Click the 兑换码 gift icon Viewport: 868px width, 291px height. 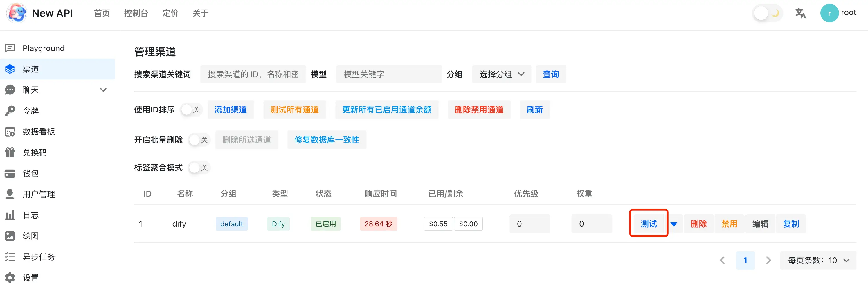10,152
